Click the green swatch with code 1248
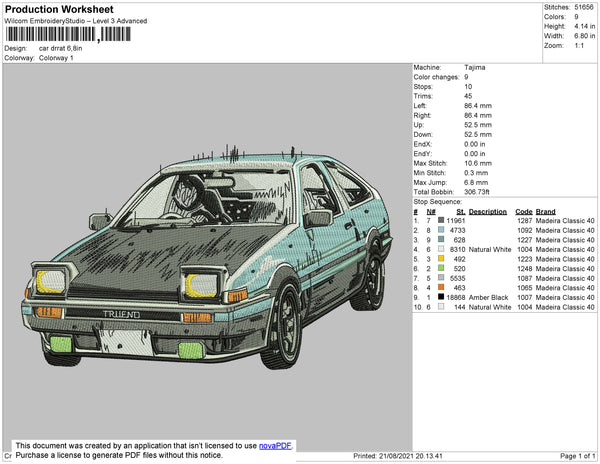 point(441,268)
